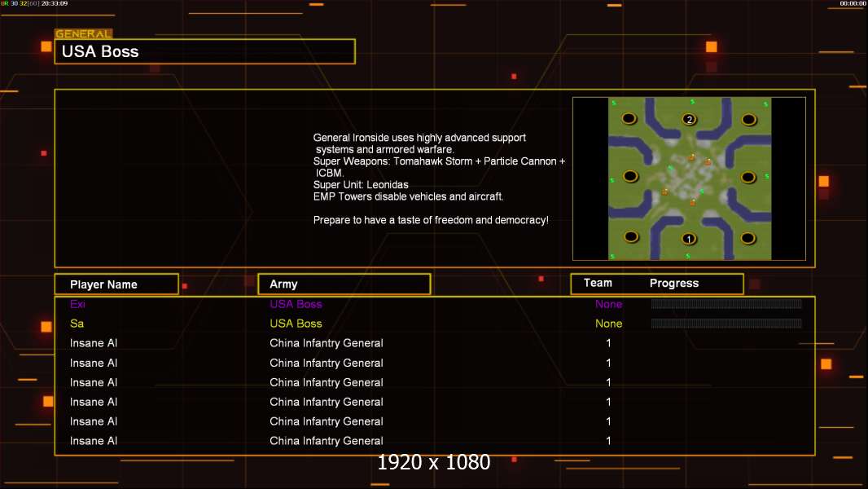Select player name Sa
Image resolution: width=868 pixels, height=489 pixels.
tap(77, 324)
